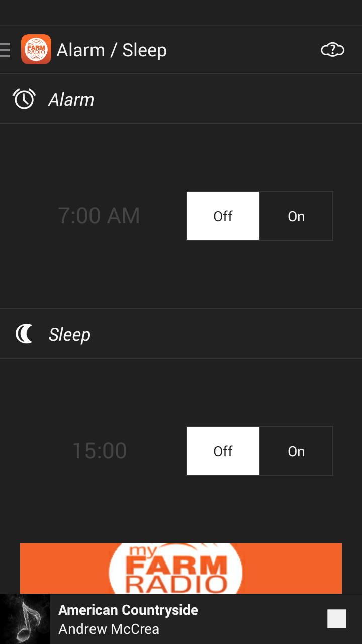Switch the alarm to Off
The image size is (362, 644).
click(x=223, y=216)
